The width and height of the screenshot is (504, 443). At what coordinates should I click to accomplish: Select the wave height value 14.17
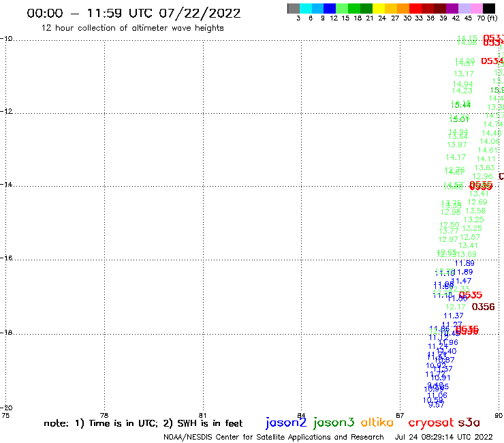point(456,157)
